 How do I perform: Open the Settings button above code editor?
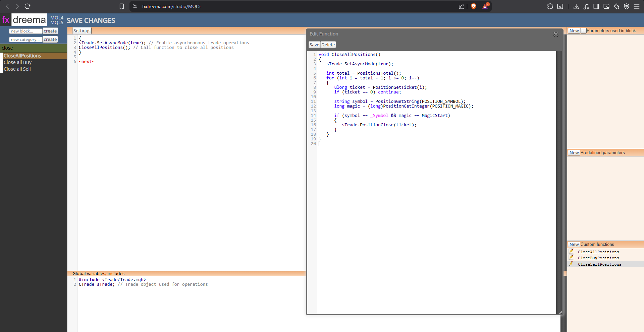coord(82,30)
